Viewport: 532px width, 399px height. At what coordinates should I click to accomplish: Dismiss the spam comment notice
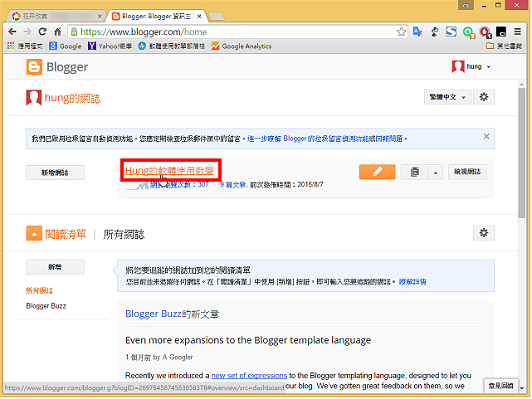pos(486,136)
